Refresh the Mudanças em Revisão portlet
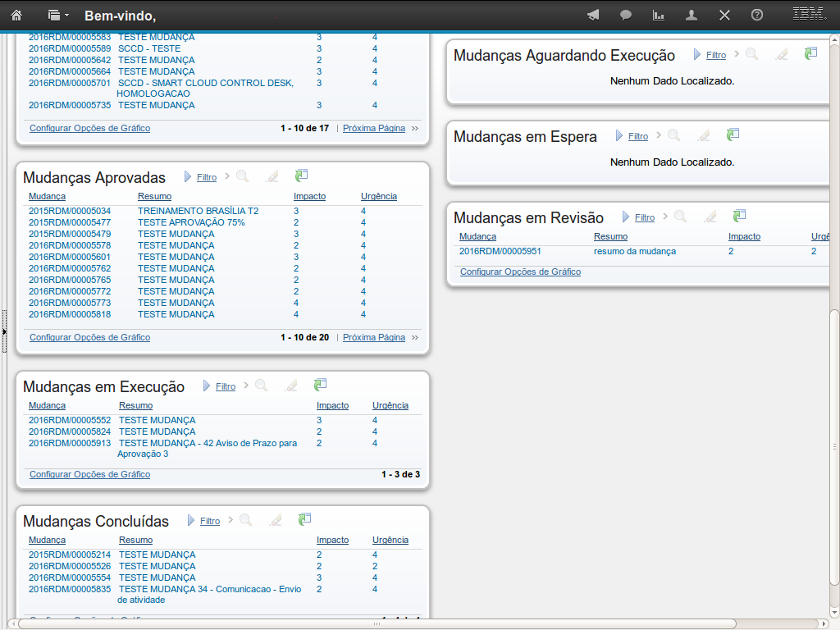This screenshot has height=630, width=840. click(x=740, y=216)
